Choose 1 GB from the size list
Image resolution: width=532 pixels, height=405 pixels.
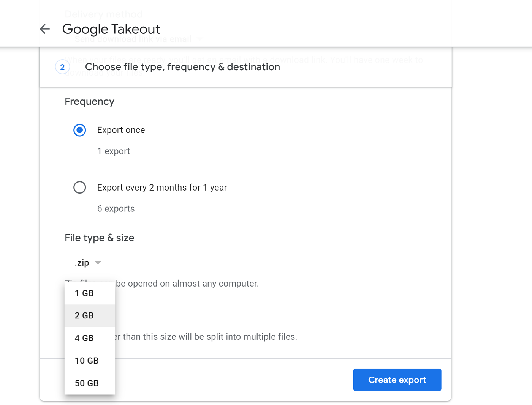coord(84,293)
